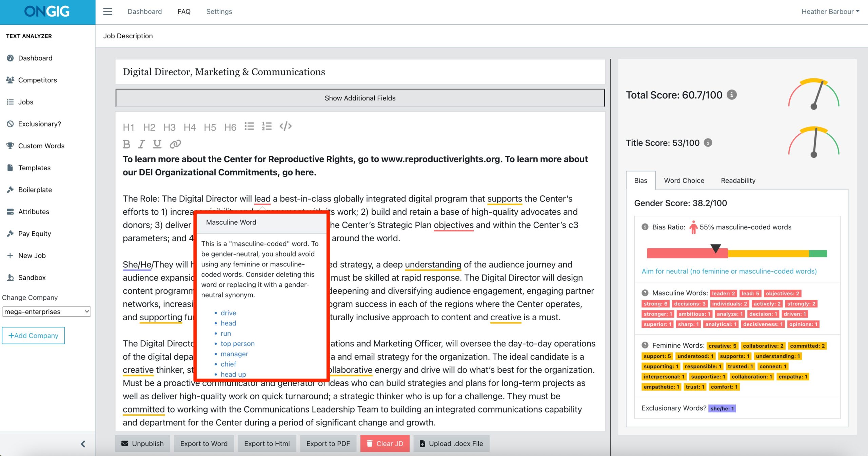Screen dimensions: 868x456
Task: Toggle the Exclusionary sidebar item
Action: [x=39, y=123]
